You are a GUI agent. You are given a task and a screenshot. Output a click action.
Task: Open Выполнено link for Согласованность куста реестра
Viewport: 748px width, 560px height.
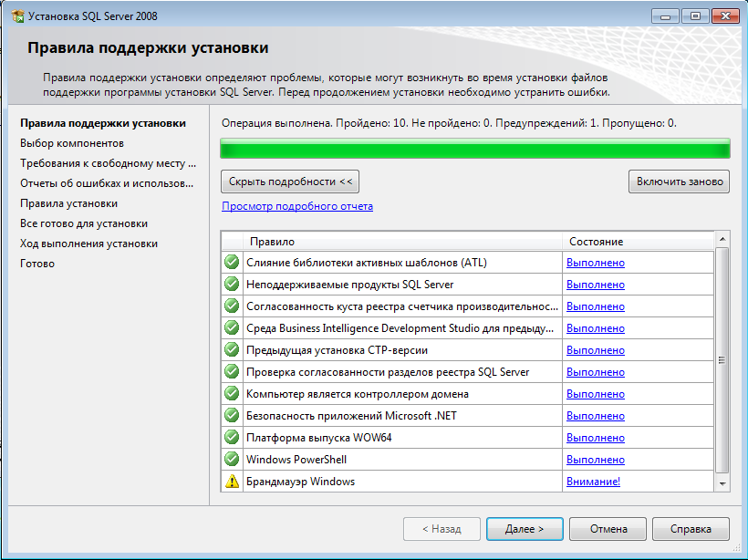596,306
